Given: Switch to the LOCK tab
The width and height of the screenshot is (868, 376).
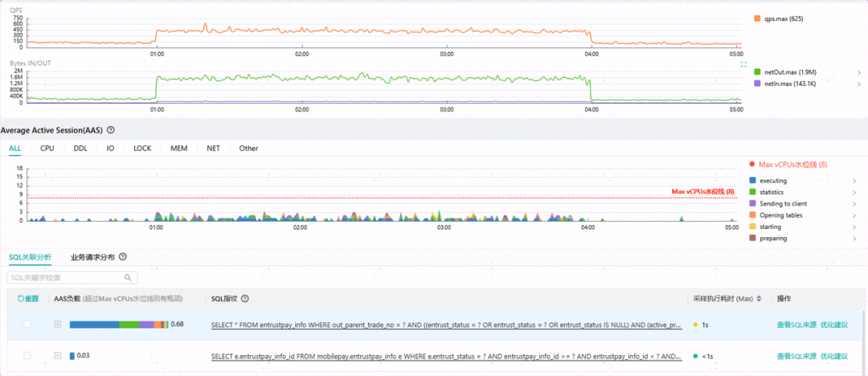Looking at the screenshot, I should 142,149.
